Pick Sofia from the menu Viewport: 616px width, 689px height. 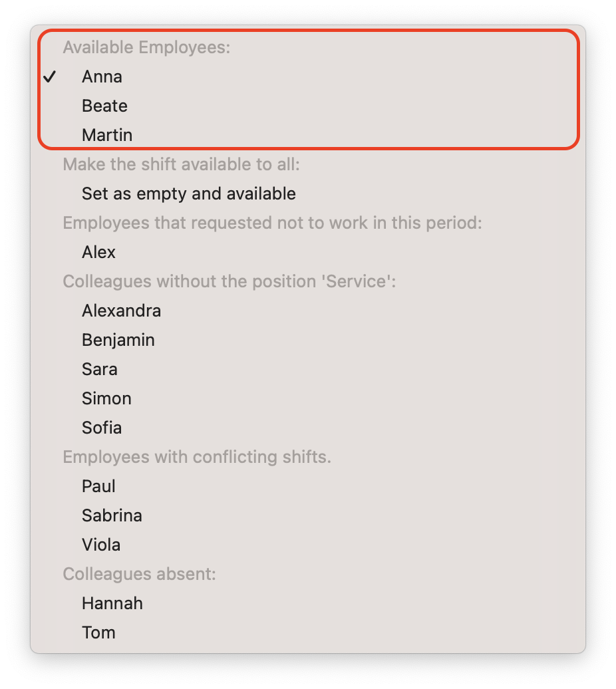click(307, 428)
